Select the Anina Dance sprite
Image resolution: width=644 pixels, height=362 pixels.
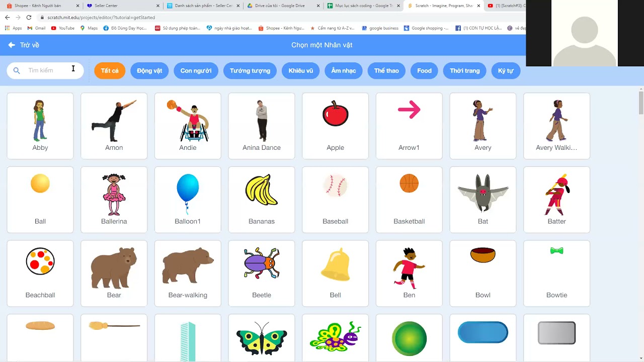tap(262, 126)
